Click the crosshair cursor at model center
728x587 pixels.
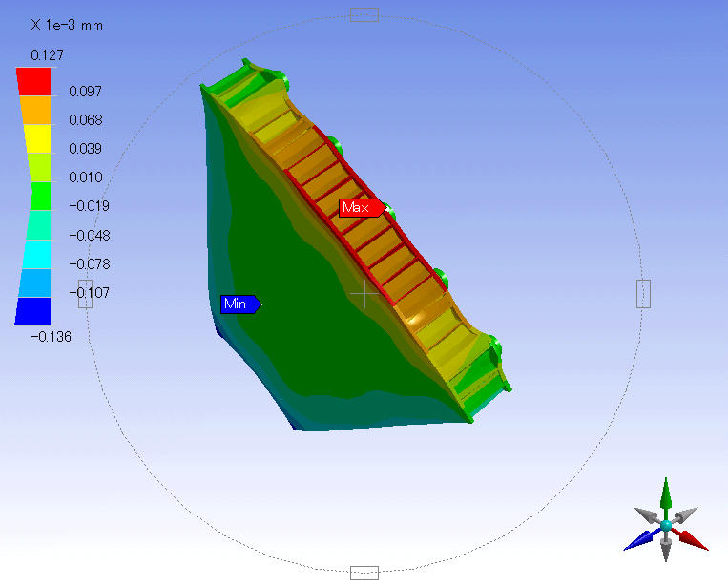coord(364,294)
